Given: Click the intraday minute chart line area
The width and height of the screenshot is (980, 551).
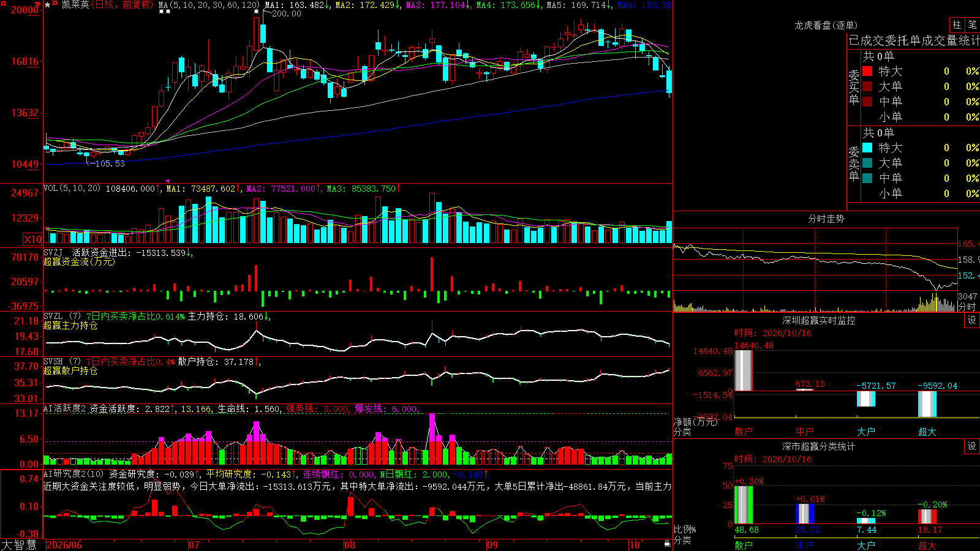Looking at the screenshot, I should (815, 260).
